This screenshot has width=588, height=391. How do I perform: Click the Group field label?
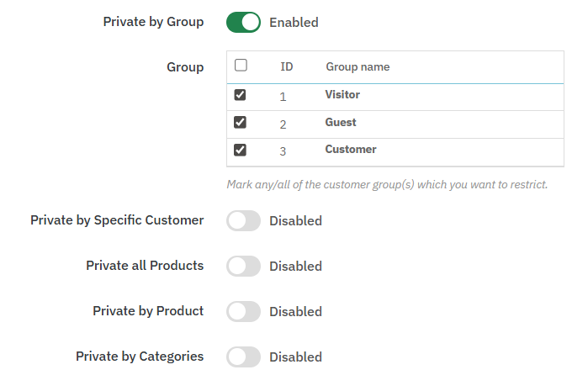coord(185,66)
